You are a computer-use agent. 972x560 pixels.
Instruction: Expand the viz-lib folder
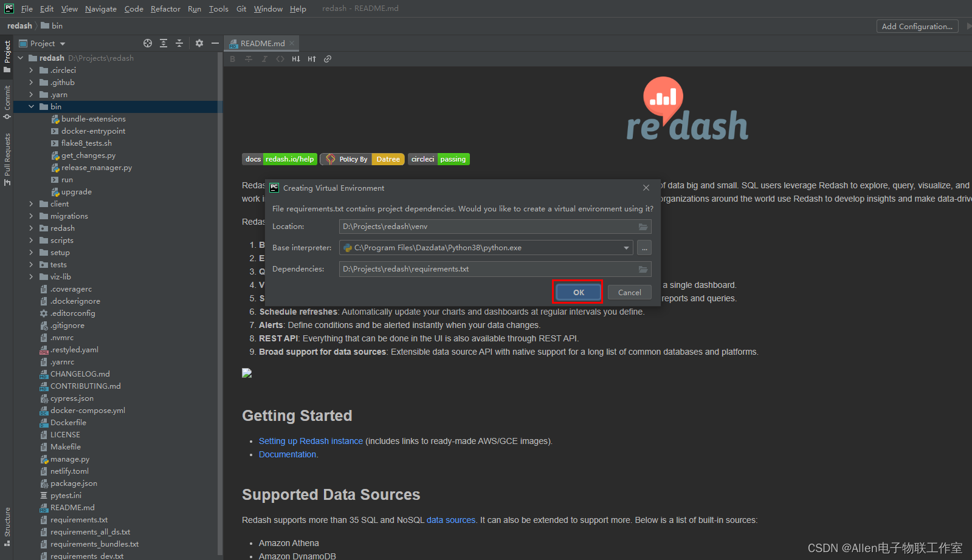coord(31,277)
